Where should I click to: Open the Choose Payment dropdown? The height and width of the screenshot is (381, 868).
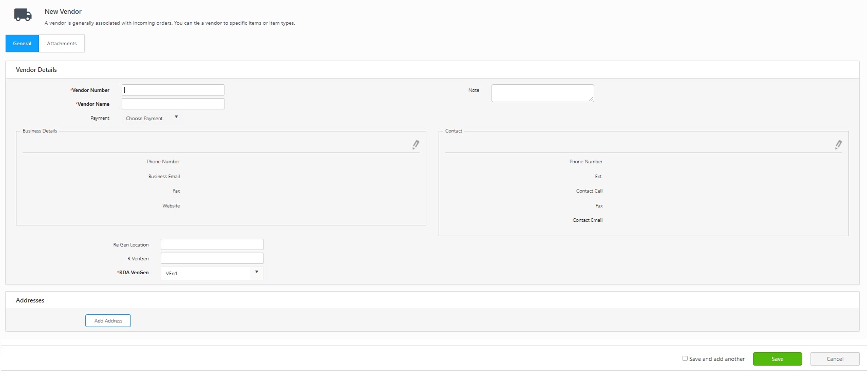click(152, 118)
